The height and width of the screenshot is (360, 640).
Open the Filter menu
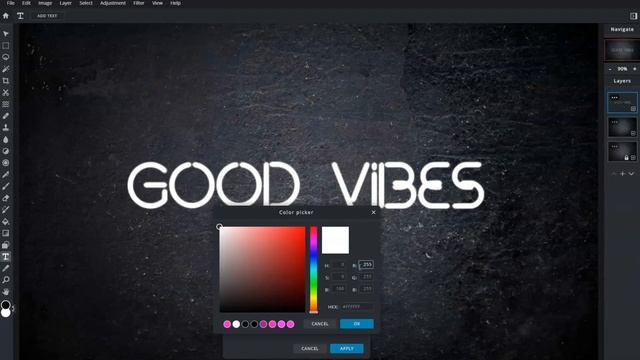pyautogui.click(x=139, y=3)
